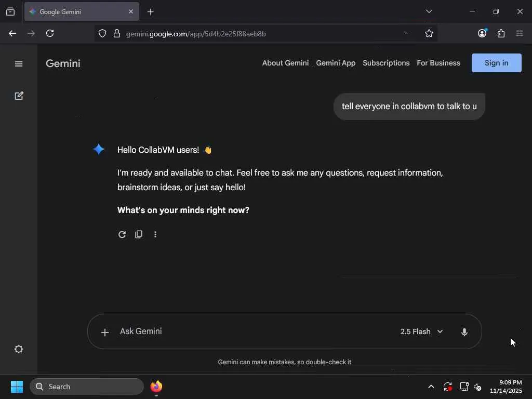View site security lock information
This screenshot has height=399, width=532.
click(117, 33)
